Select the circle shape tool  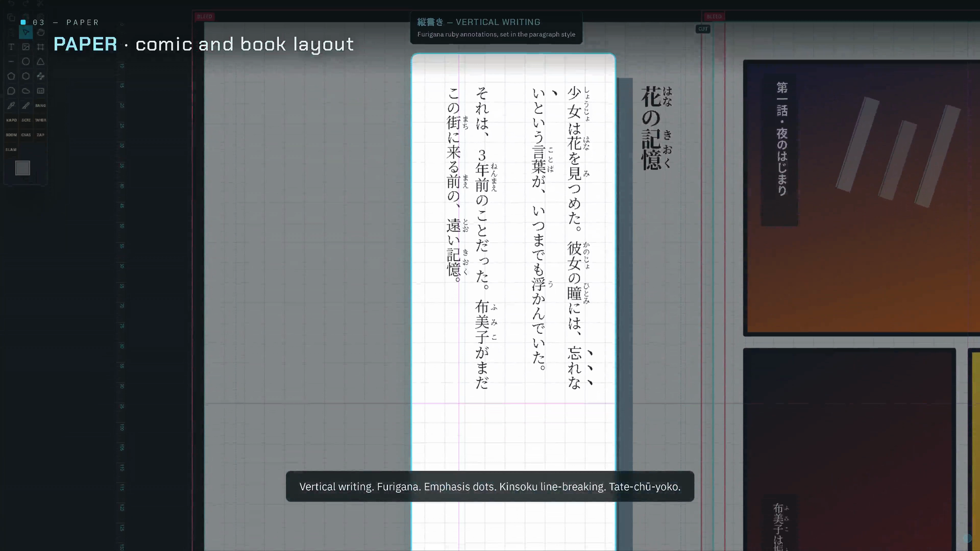[x=26, y=62]
